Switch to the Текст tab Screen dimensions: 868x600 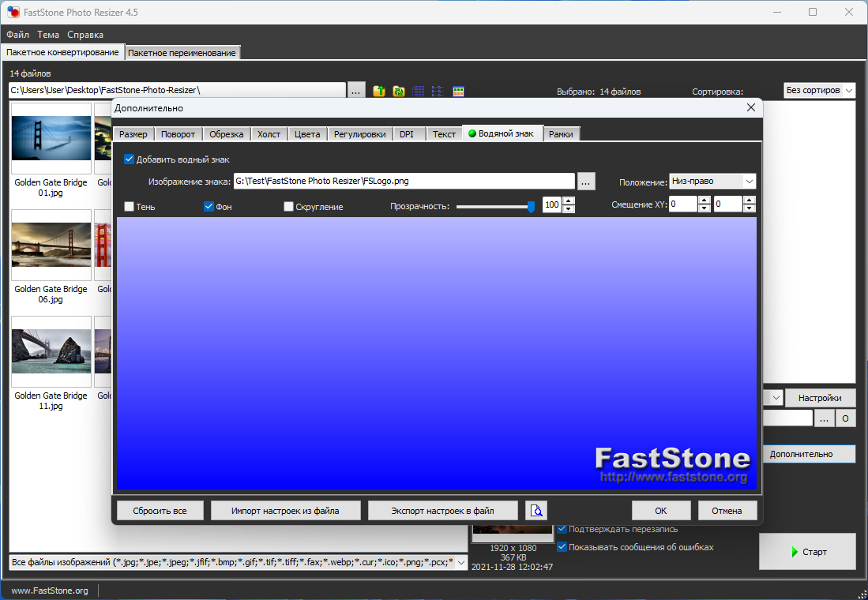tap(444, 134)
